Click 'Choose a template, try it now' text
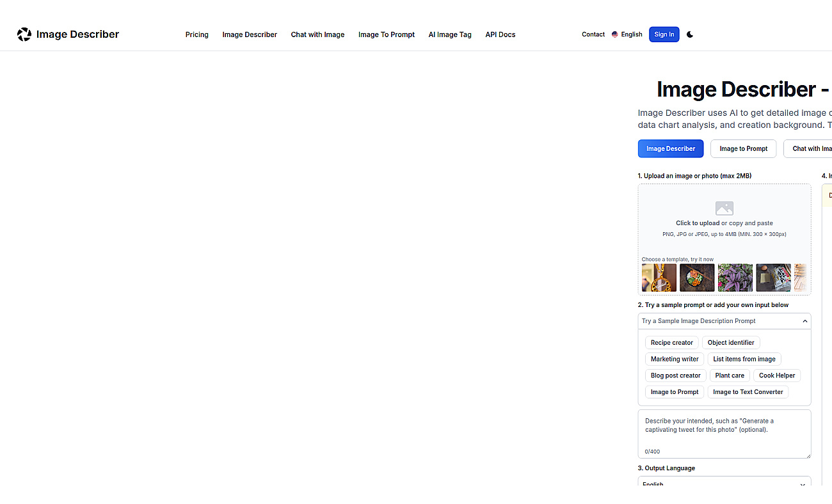This screenshot has height=504, width=832. [x=678, y=260]
